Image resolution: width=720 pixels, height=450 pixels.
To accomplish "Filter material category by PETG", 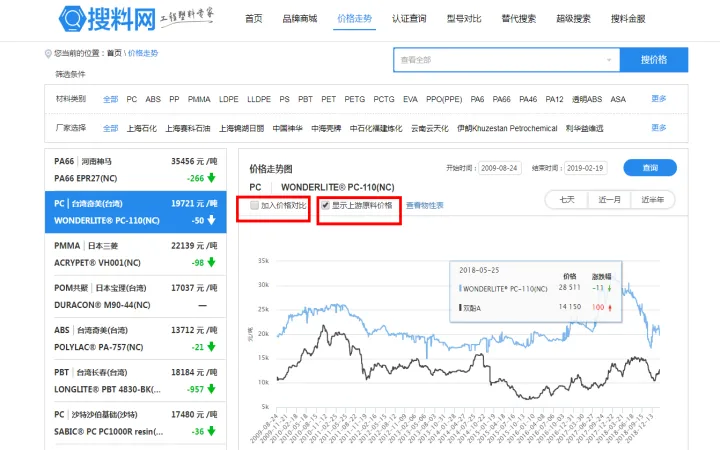I will click(x=354, y=99).
